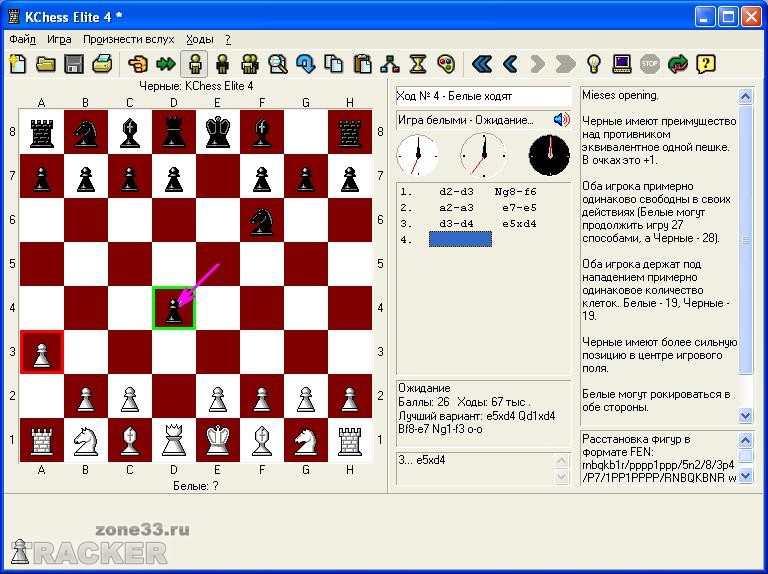Step forward one move with grey right arrow

(538, 64)
